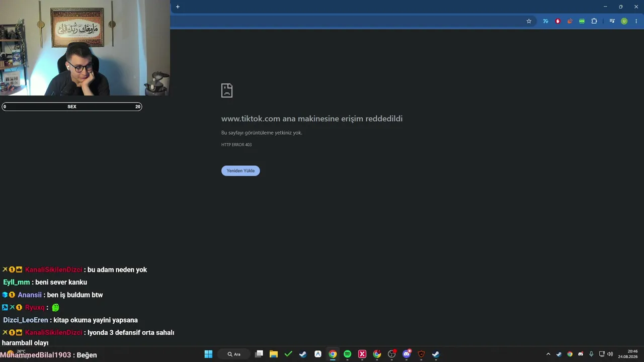Click the Discord icon in system tray

click(581, 354)
